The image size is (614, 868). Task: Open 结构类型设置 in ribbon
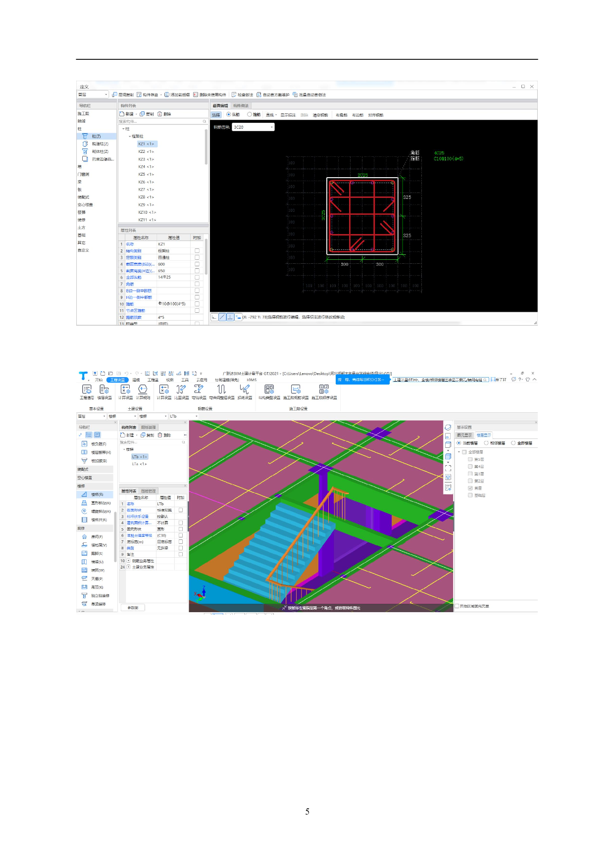pyautogui.click(x=269, y=390)
